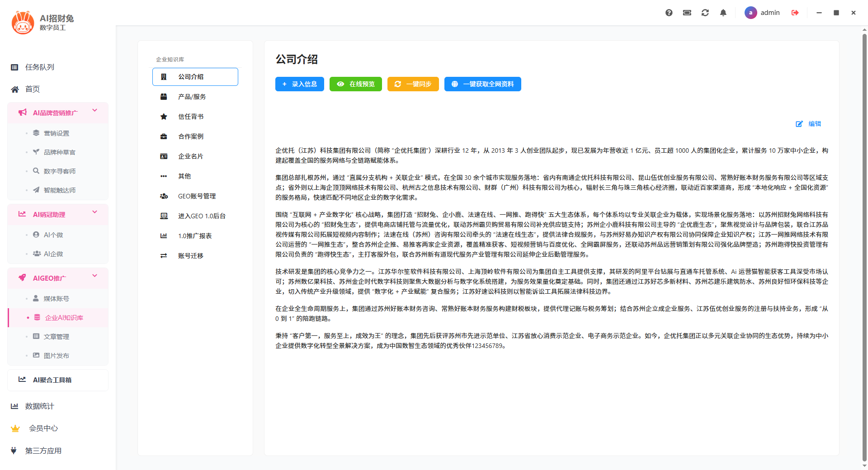
Task: Click the pencil icon beside 编辑
Action: click(799, 124)
